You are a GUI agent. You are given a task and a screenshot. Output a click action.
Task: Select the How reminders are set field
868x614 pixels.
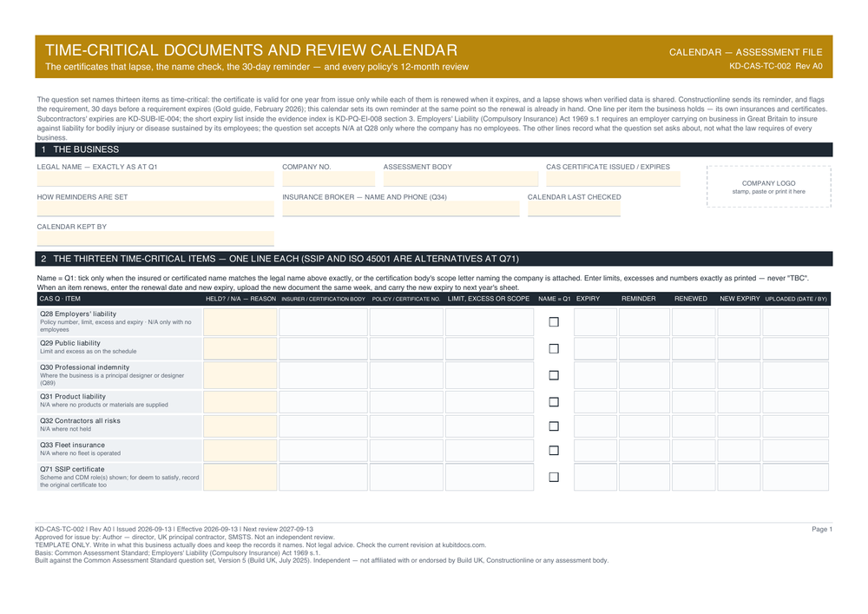coord(155,208)
